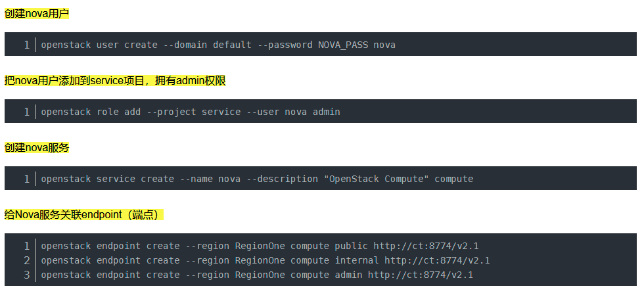The height and width of the screenshot is (301, 644).
Task: Click the openstack user create command line
Action: [218, 45]
